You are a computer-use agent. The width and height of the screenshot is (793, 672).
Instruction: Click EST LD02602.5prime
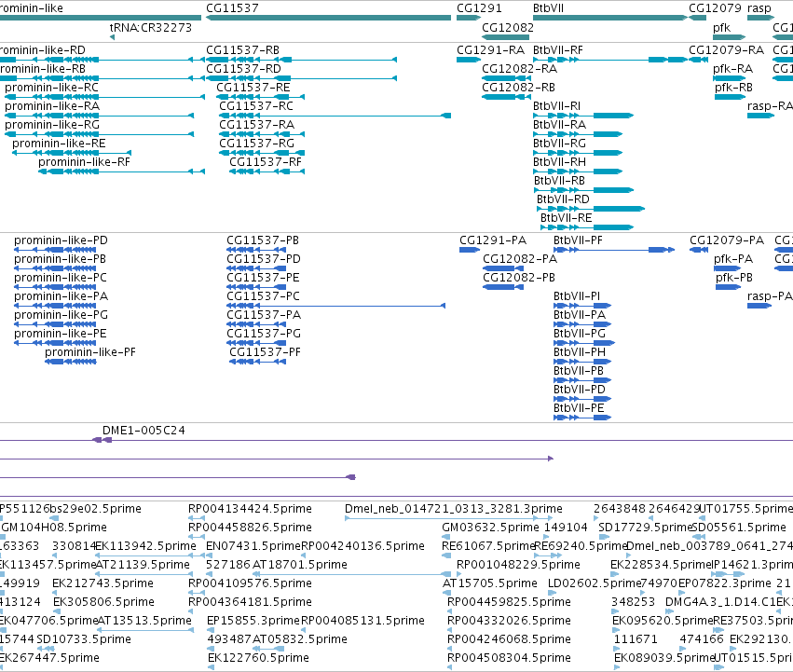pyautogui.click(x=595, y=583)
